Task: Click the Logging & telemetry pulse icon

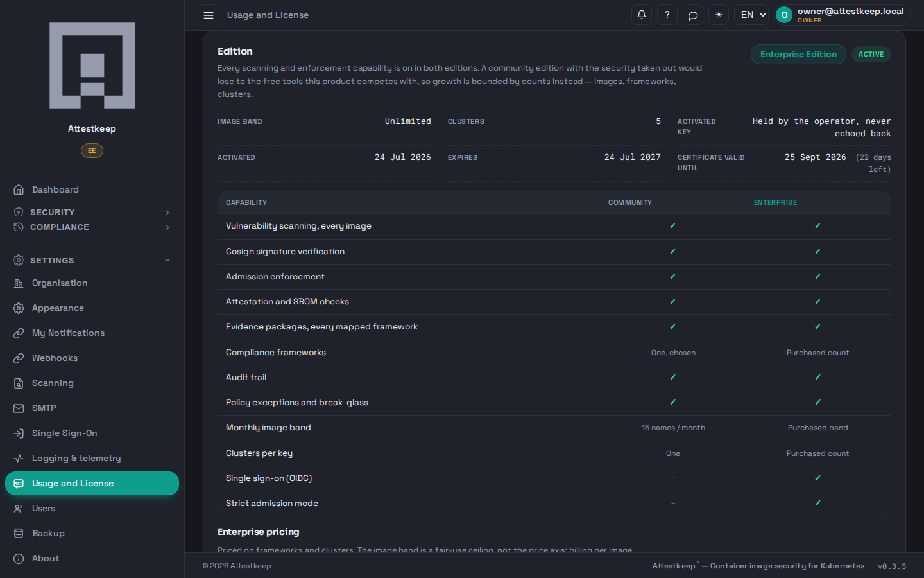Action: (x=19, y=459)
